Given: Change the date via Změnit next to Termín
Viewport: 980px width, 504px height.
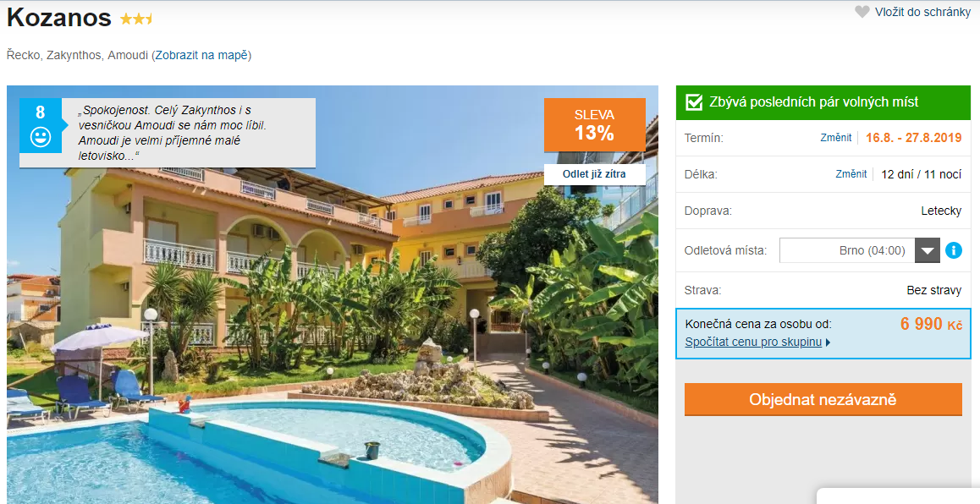Looking at the screenshot, I should coord(836,137).
